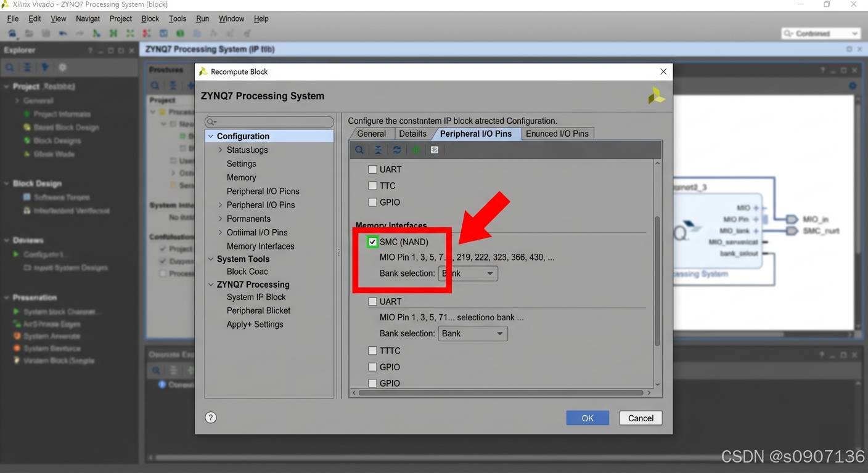Viewport: 868px width, 473px height.
Task: Enable the UART checkbox below the SMC bank selection
Action: point(372,302)
